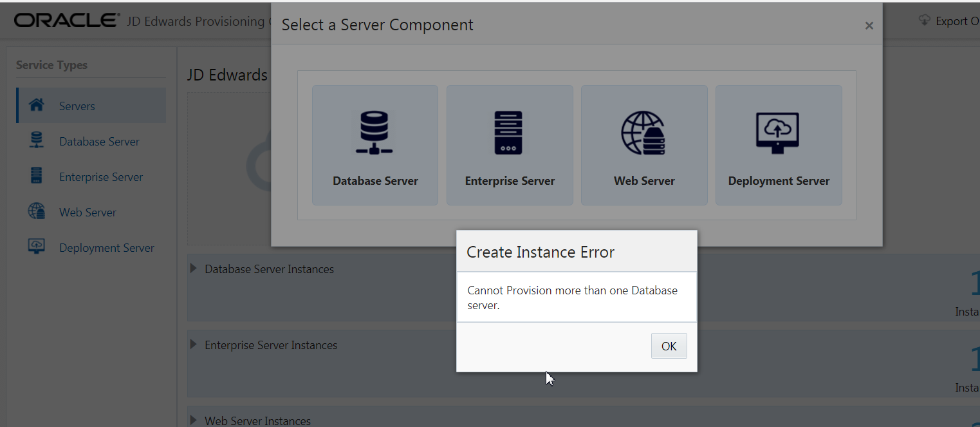Select the Deployment Server component icon

coord(779,133)
